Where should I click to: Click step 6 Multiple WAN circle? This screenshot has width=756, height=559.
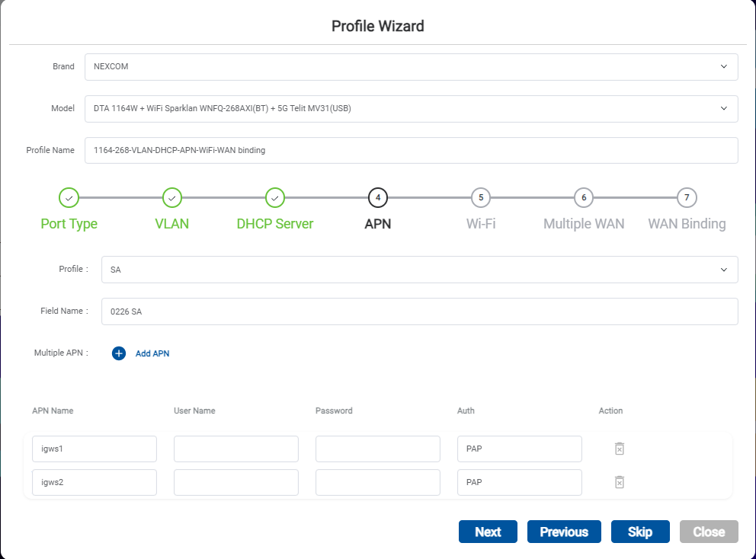584,197
